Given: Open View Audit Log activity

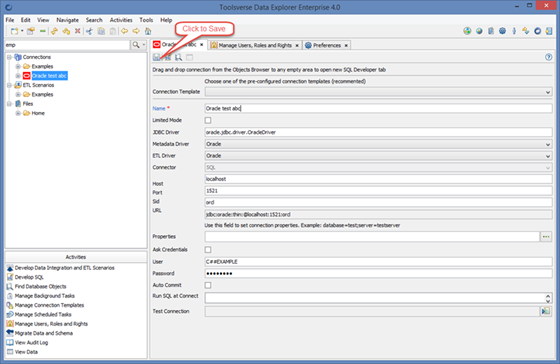Looking at the screenshot, I should [31, 343].
